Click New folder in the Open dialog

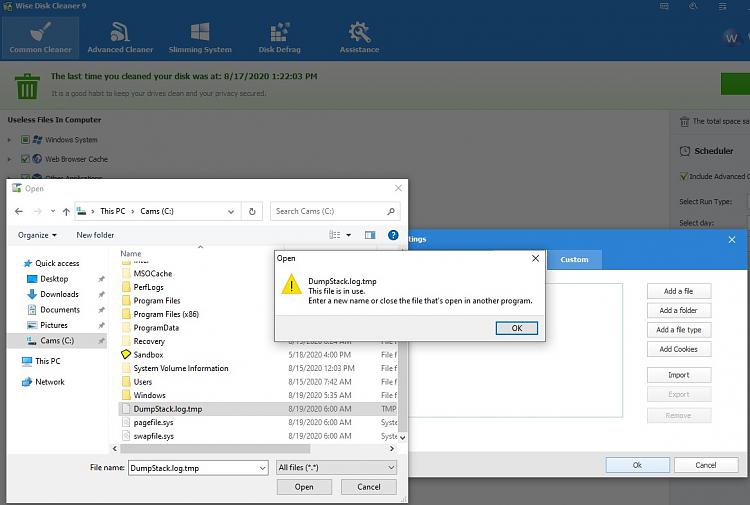(x=95, y=235)
